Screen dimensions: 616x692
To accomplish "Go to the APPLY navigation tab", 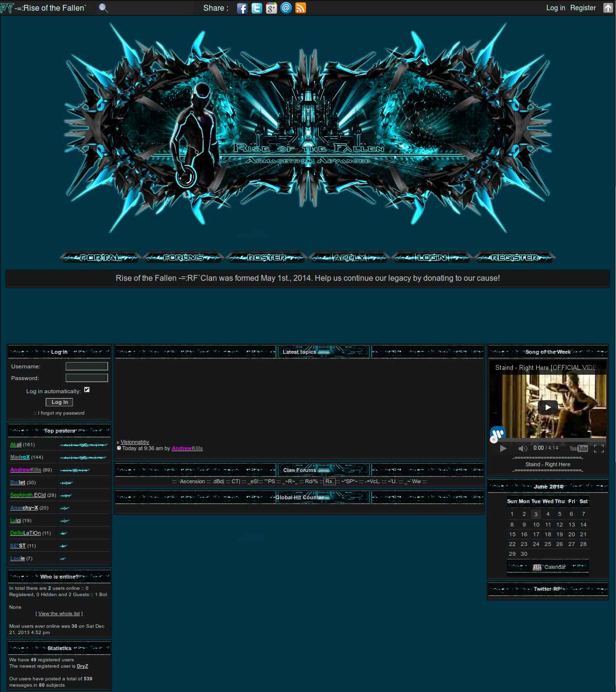I will tap(349, 257).
